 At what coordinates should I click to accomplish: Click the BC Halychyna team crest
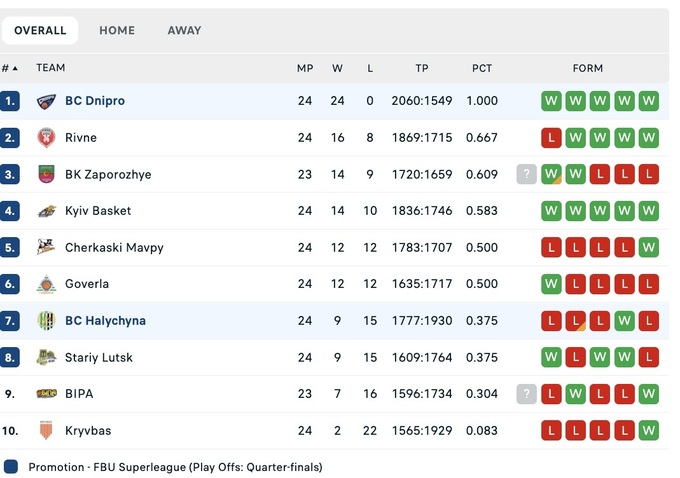coord(46,321)
